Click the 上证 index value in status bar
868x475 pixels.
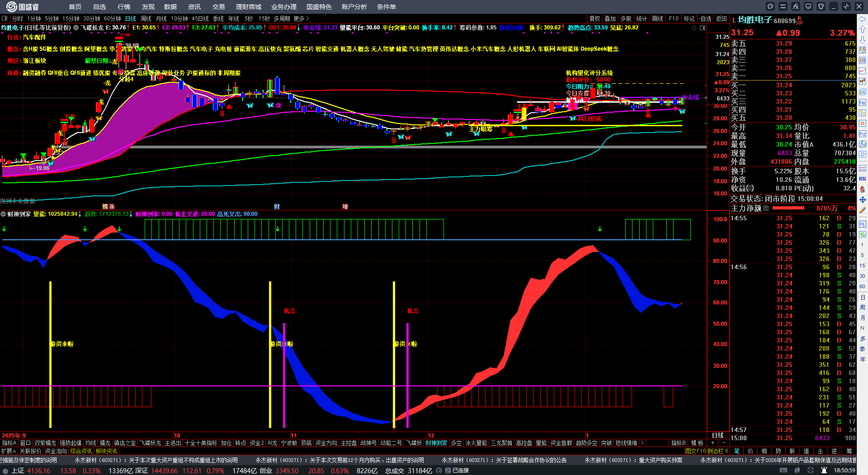click(39, 470)
